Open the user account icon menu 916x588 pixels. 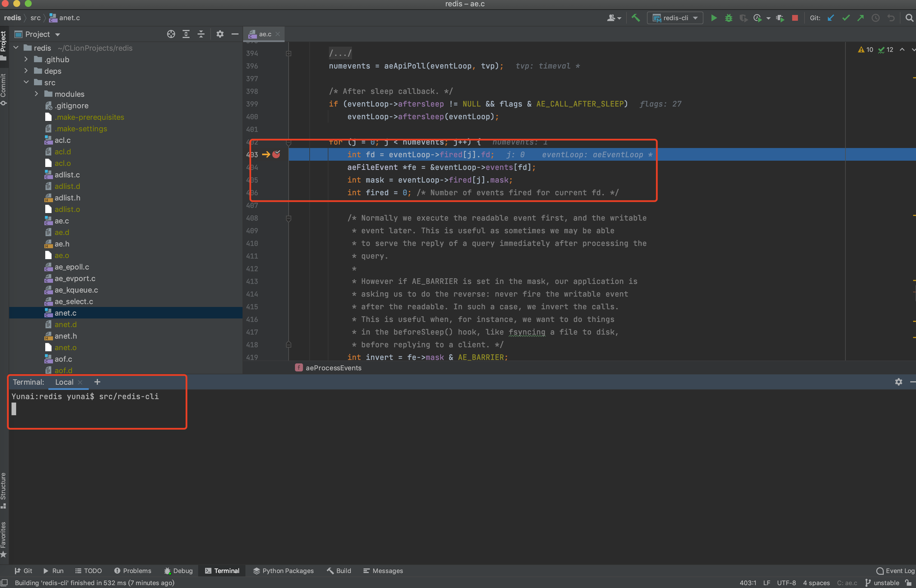(x=614, y=18)
